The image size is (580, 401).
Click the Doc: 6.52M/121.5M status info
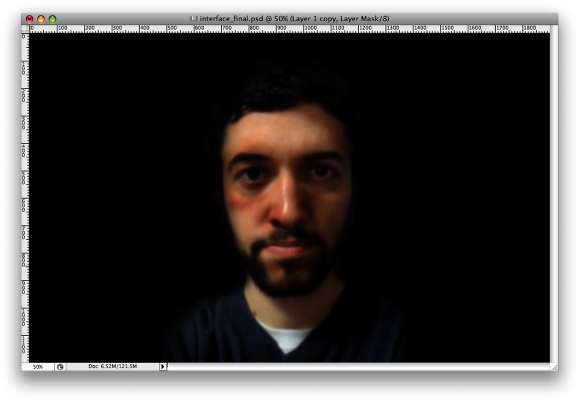click(112, 366)
